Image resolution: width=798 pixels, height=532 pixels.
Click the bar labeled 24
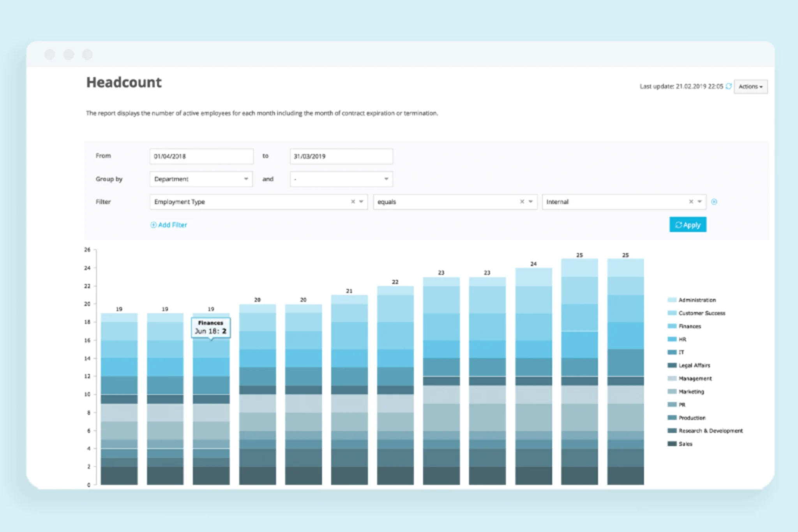[x=533, y=376]
